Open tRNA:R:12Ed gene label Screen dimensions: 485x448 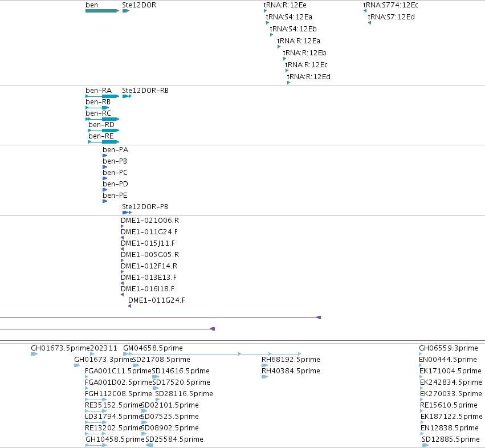pyautogui.click(x=309, y=77)
